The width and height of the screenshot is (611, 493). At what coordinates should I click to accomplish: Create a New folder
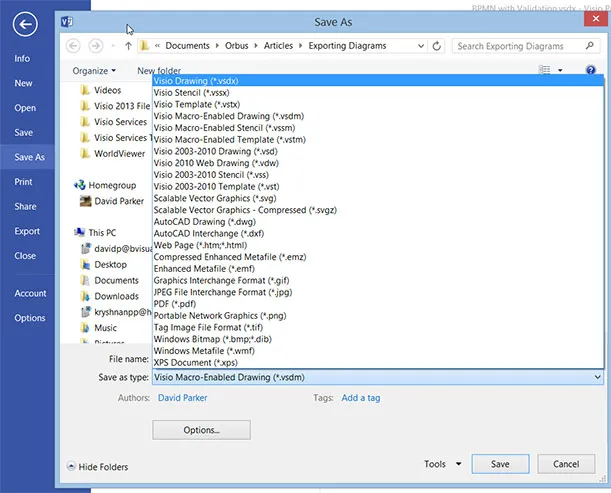tap(159, 71)
